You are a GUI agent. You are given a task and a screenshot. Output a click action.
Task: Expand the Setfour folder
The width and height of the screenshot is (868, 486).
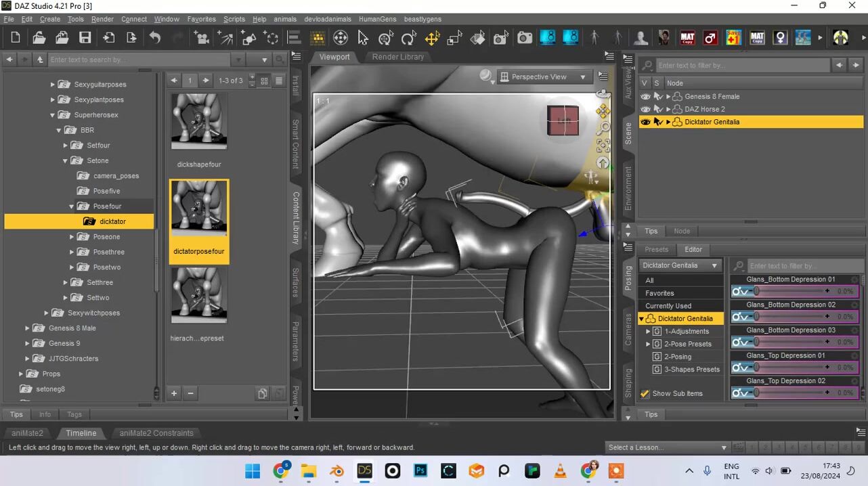[66, 146]
